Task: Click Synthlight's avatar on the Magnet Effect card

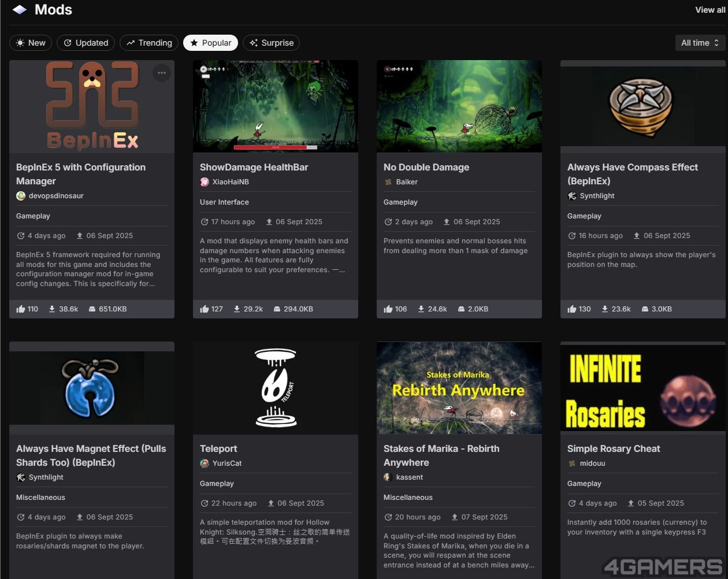Action: point(21,477)
